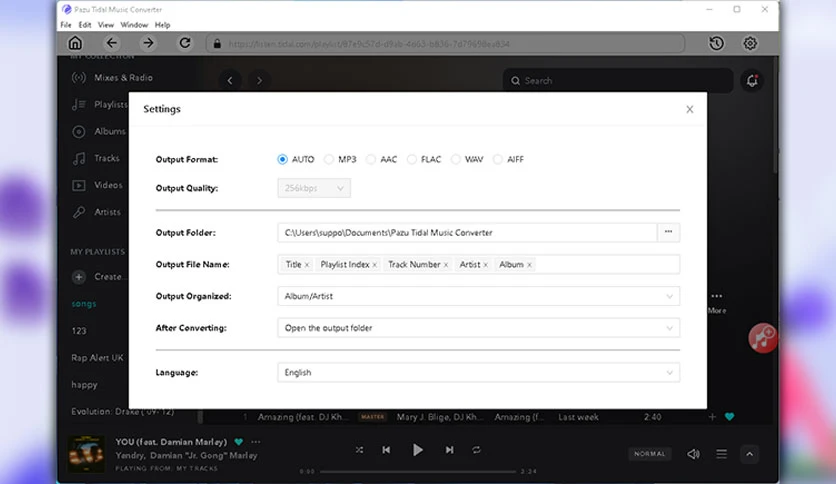Screen dimensions: 836x484
Task: Remove Playlist Index tag from file name
Action: (x=375, y=265)
